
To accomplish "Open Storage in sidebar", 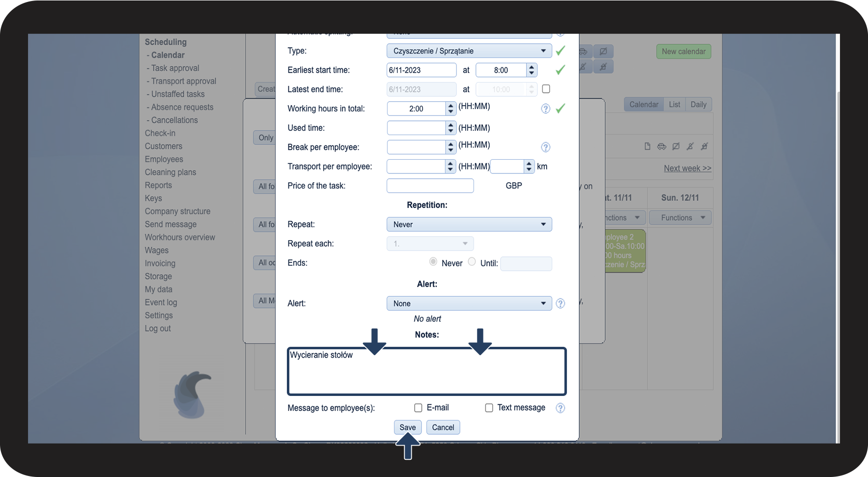I will tap(158, 277).
